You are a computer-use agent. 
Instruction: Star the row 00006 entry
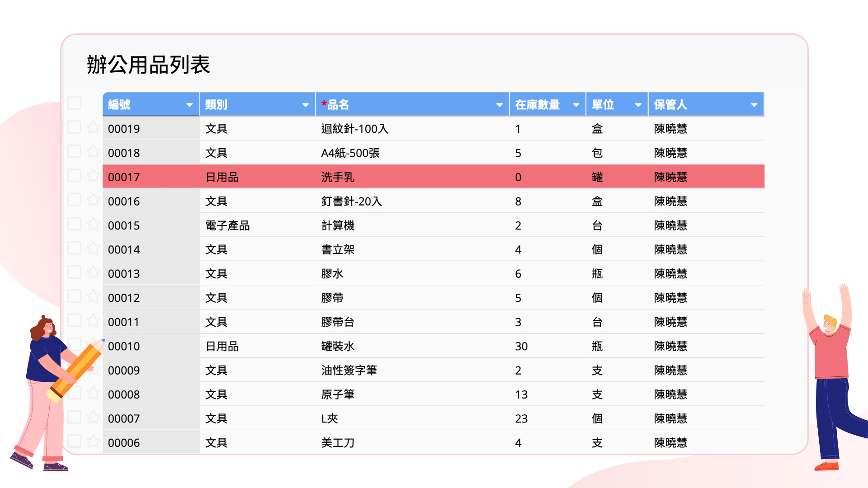pos(93,441)
